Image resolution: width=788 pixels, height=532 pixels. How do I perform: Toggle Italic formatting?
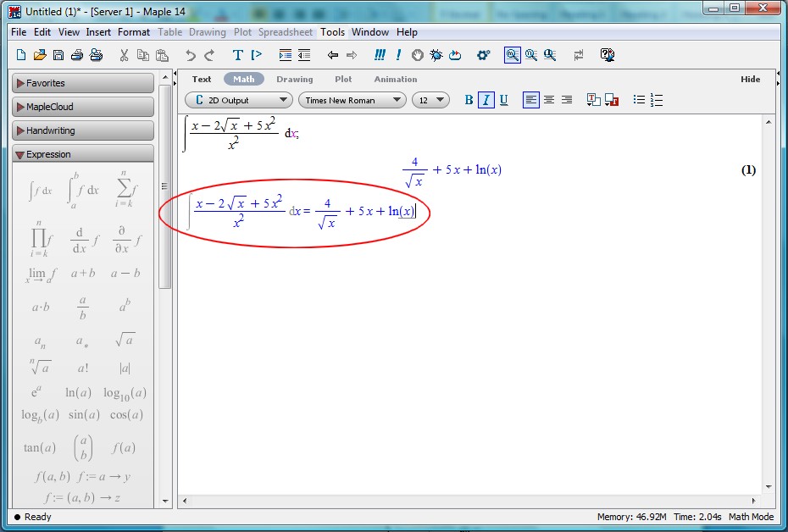[x=486, y=100]
